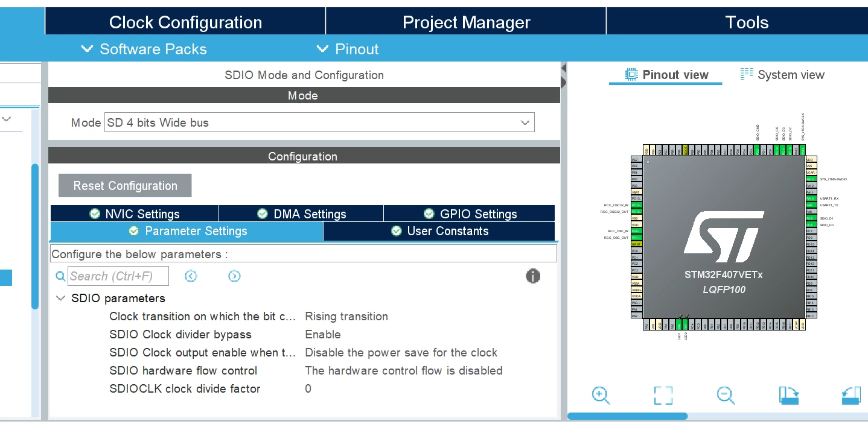This screenshot has height=424, width=868.
Task: Collapse the SDIO parameters group
Action: tap(60, 298)
